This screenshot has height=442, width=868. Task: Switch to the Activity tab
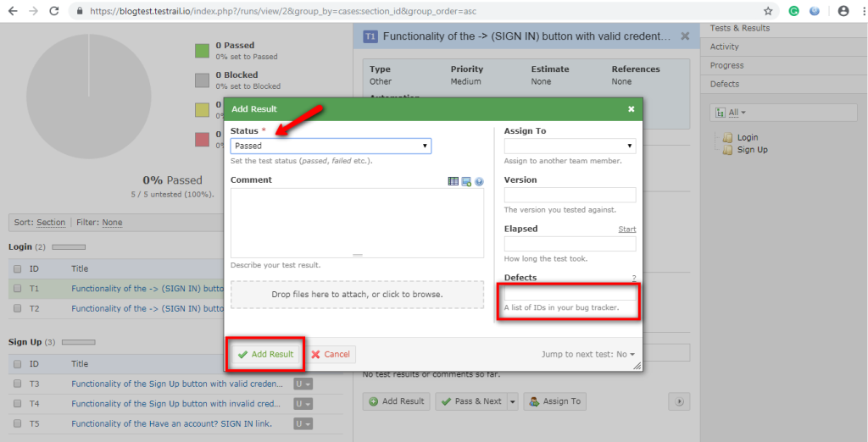pyautogui.click(x=725, y=47)
